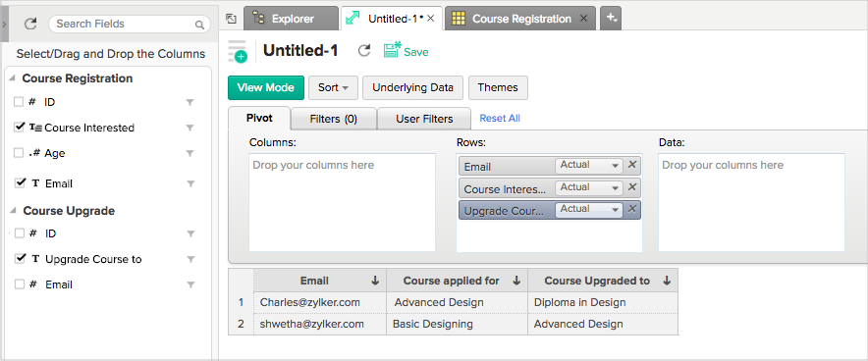This screenshot has height=361, width=868.
Task: Click in the Search Fields input box
Action: coord(130,24)
